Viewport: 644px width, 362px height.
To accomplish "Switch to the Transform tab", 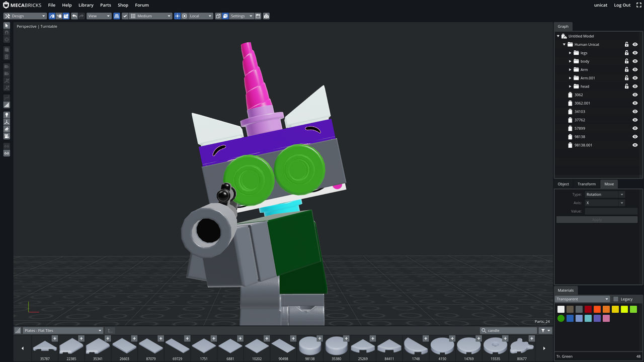I will 587,184.
